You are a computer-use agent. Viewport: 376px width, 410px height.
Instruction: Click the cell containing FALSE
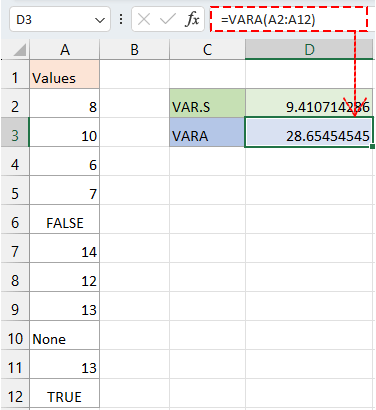65,219
